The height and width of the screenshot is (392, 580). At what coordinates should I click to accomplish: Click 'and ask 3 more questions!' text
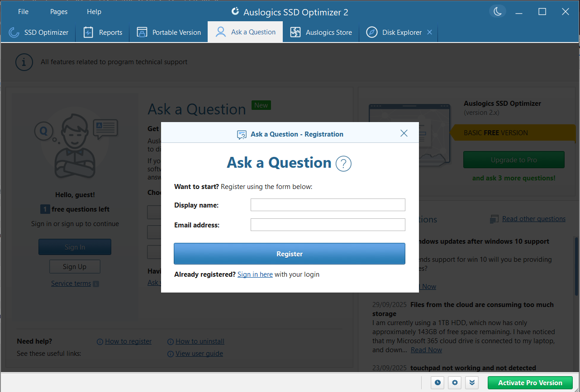coord(514,178)
